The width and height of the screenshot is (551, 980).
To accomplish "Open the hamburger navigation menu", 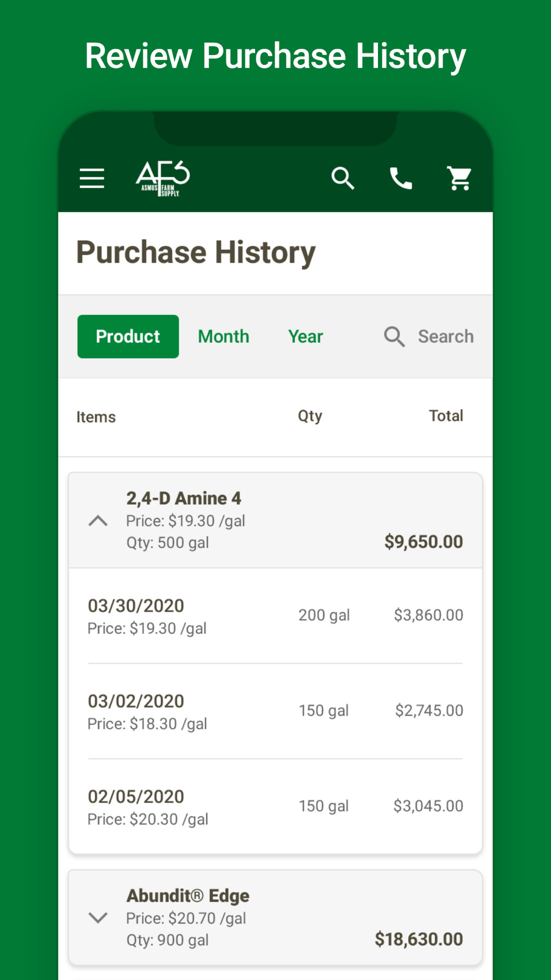I will point(92,179).
